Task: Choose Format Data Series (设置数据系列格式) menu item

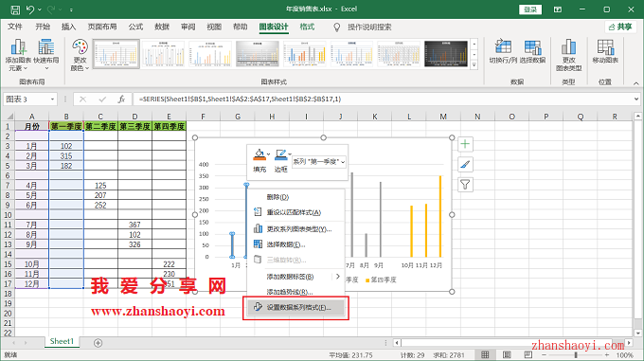Action: (295, 307)
